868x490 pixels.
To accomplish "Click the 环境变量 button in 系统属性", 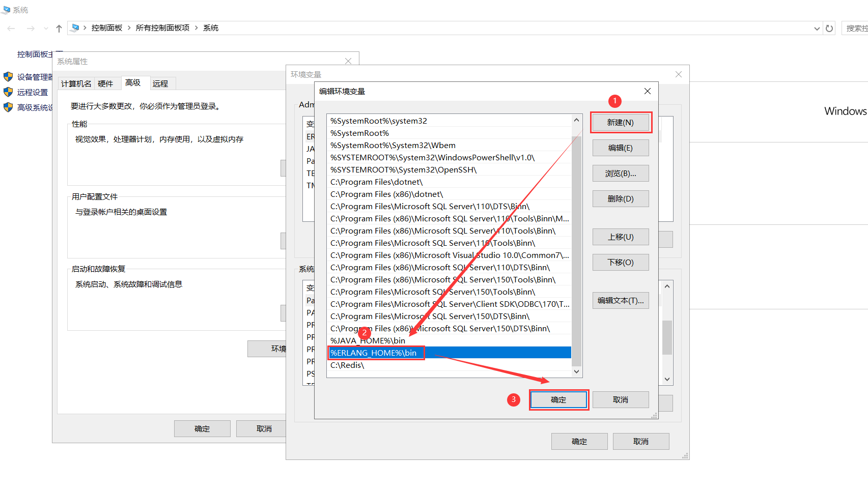I will pyautogui.click(x=267, y=349).
